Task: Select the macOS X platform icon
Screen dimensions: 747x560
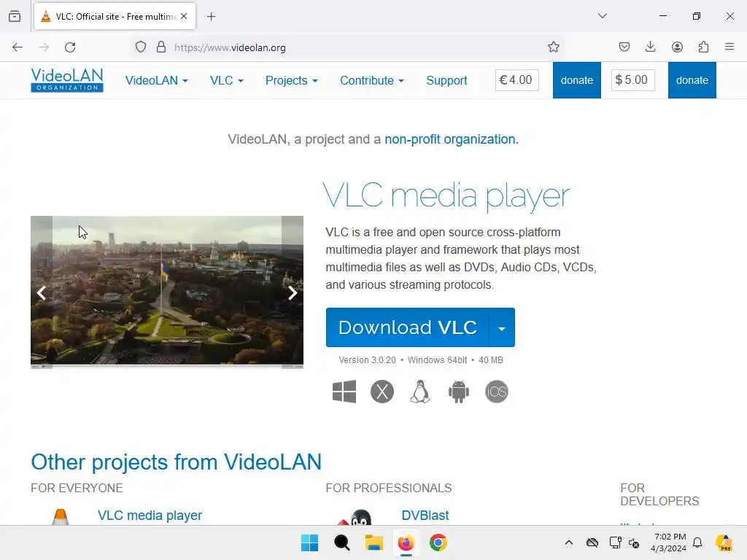Action: [x=382, y=392]
